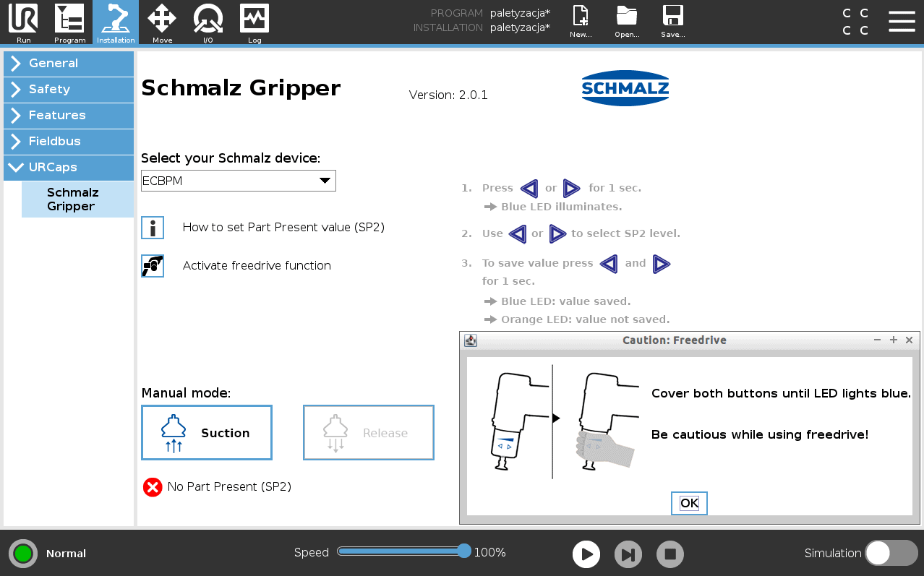The height and width of the screenshot is (576, 924).
Task: Click the freedrive function icon
Action: [x=153, y=265]
